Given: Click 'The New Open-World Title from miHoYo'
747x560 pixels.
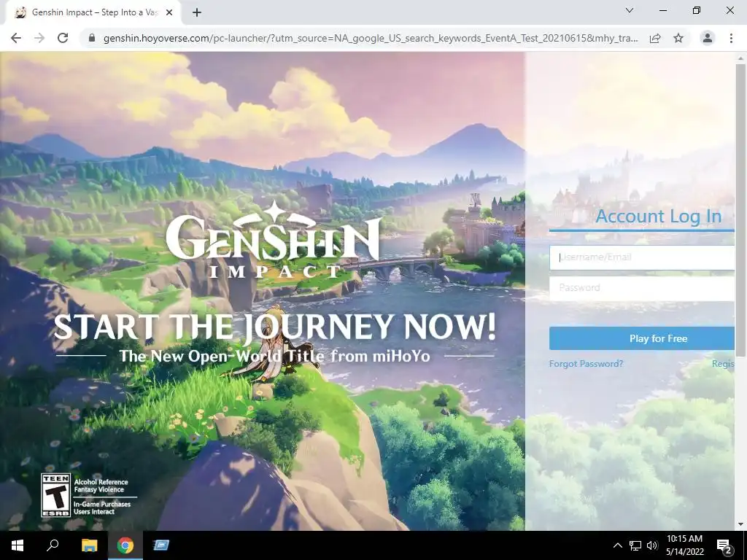Looking at the screenshot, I should [275, 356].
